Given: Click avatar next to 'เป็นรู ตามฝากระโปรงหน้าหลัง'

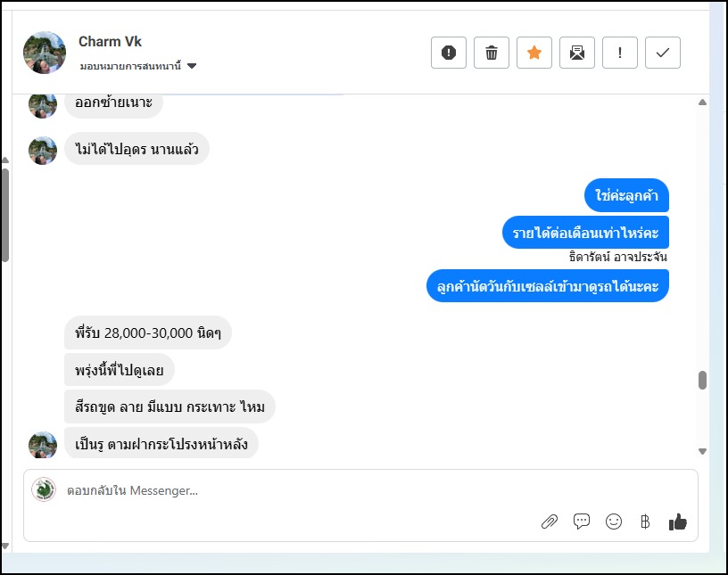Looking at the screenshot, I should tap(43, 445).
